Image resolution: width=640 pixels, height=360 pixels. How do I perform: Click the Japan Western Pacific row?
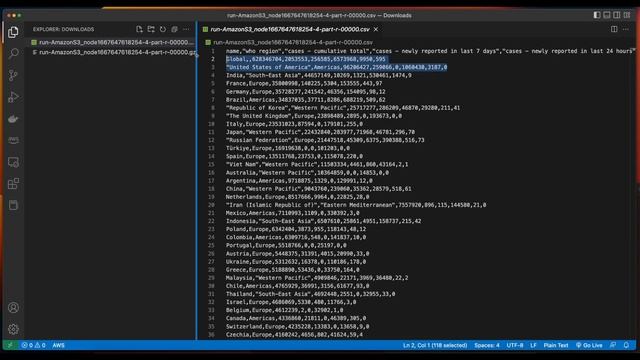320,132
